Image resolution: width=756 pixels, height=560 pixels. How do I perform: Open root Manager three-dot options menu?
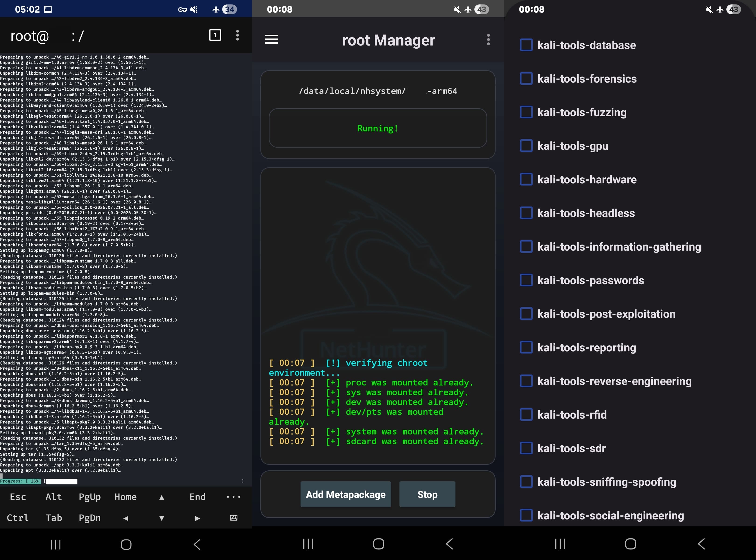[x=488, y=40]
